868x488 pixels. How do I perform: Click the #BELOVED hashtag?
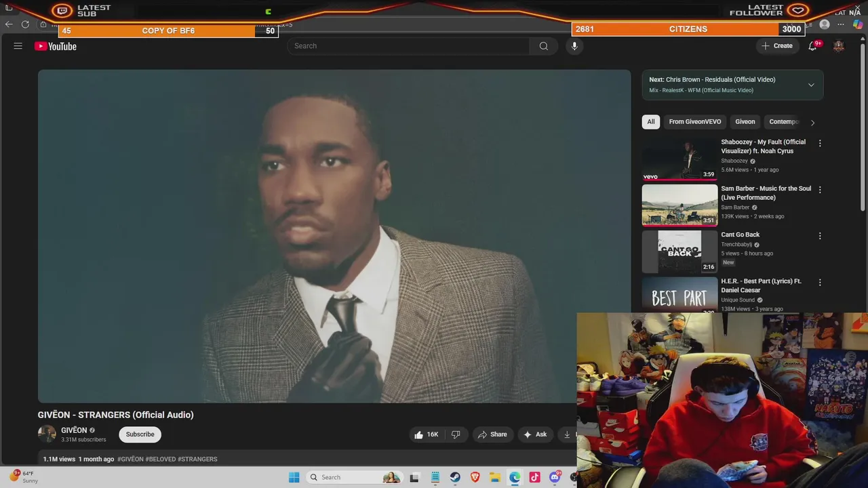click(161, 459)
